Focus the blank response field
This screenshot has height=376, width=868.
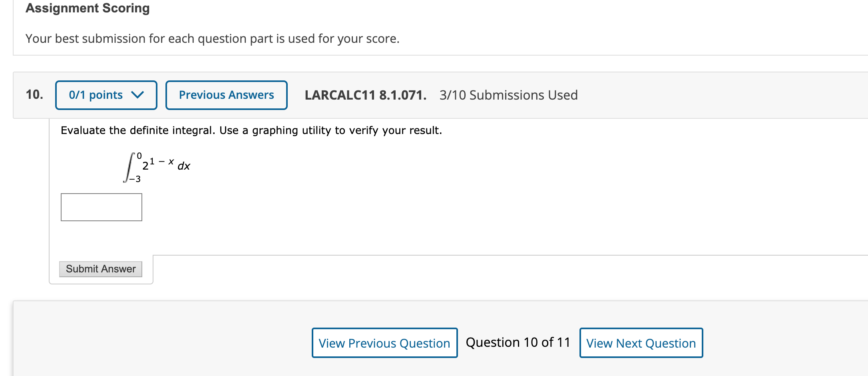click(101, 207)
